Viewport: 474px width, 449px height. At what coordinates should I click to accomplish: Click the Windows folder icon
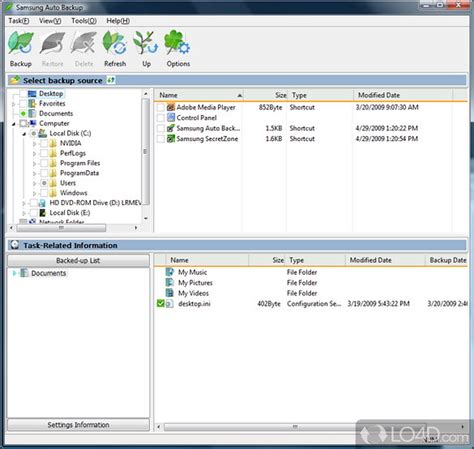(x=53, y=193)
